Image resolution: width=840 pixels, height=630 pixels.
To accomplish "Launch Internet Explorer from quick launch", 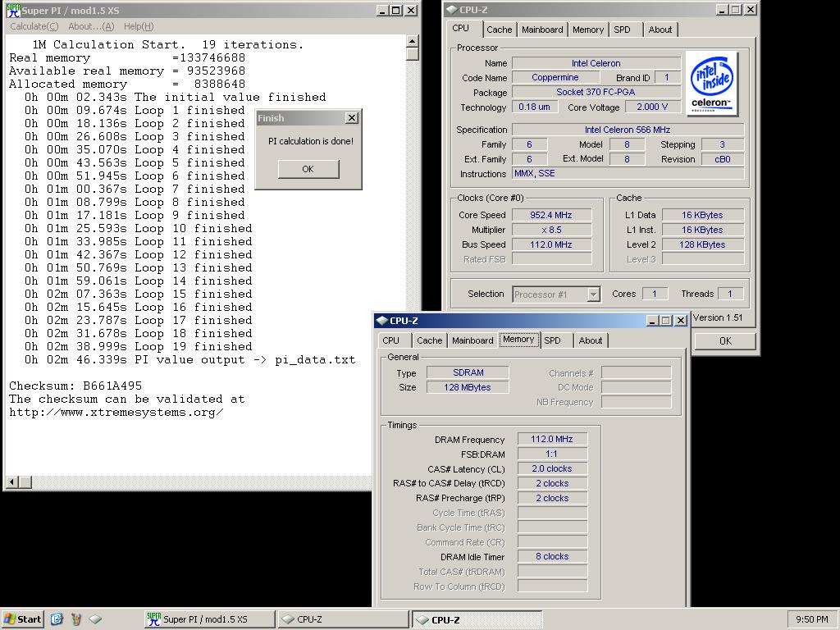I will coord(57,619).
